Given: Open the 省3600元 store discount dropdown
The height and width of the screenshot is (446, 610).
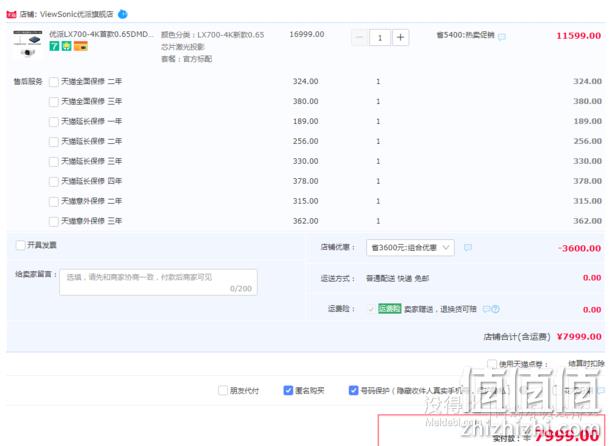Looking at the screenshot, I should point(410,248).
